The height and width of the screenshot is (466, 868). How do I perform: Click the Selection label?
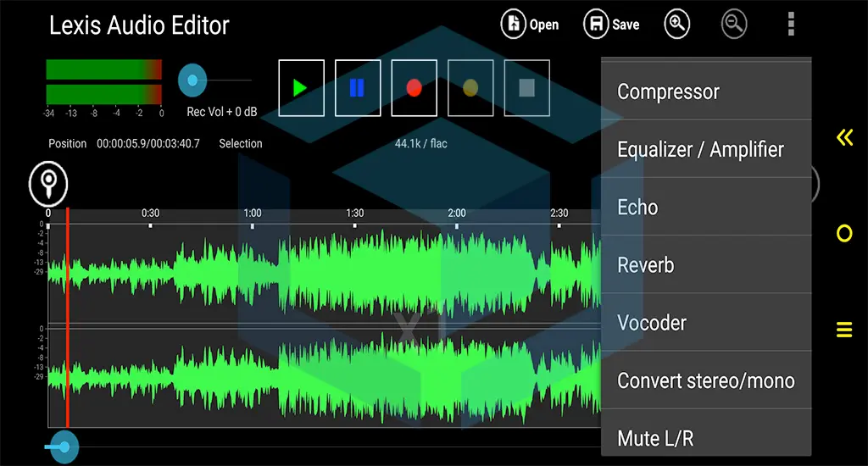(x=240, y=143)
